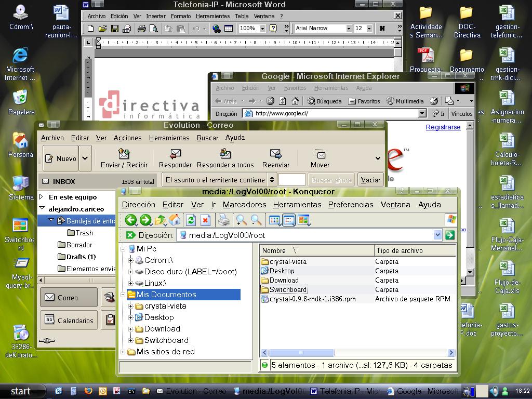532x399 pixels.
Task: Open Word Insertar menu
Action: click(x=156, y=16)
